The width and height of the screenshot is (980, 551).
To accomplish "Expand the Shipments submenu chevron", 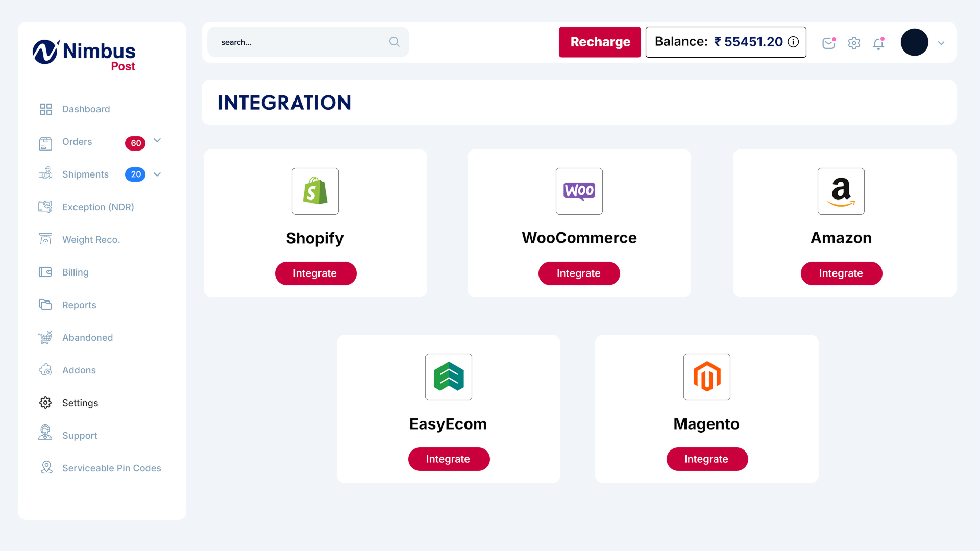I will tap(157, 174).
